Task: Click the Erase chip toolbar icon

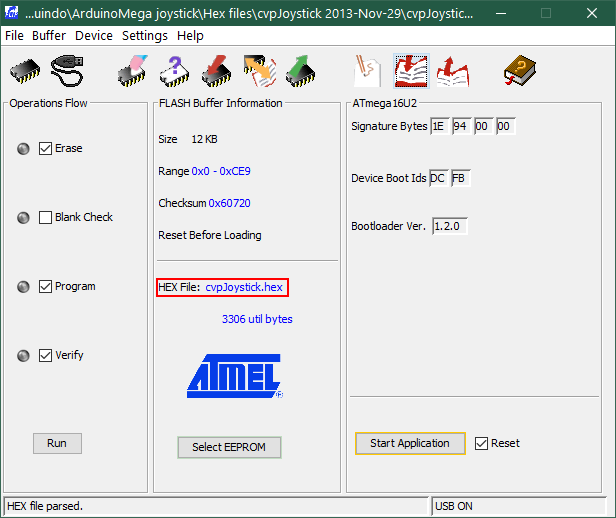Action: click(x=133, y=71)
